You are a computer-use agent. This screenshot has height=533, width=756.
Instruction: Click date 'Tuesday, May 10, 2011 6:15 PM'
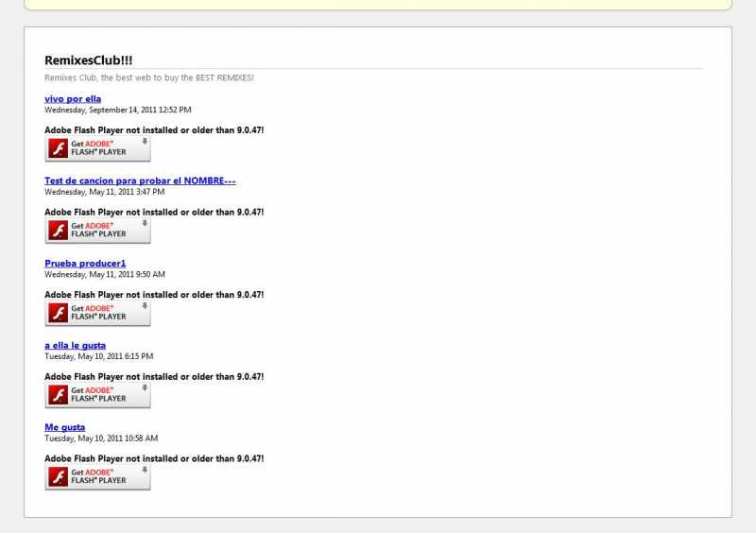pos(99,356)
